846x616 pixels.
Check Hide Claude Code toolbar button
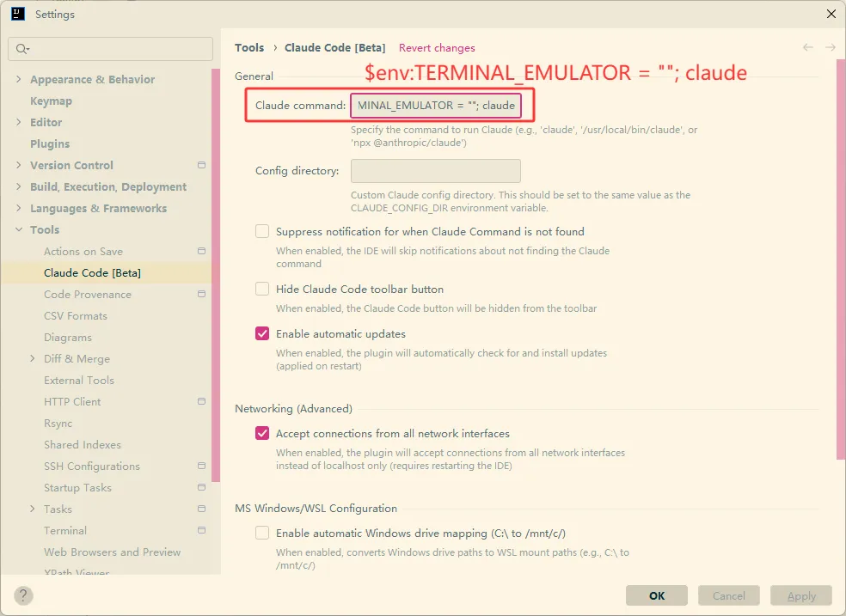(x=262, y=289)
